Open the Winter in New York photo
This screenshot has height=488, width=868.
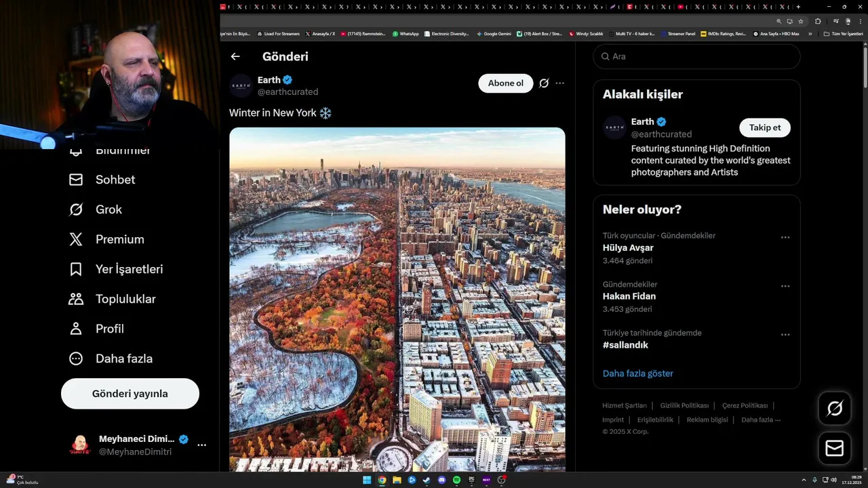(x=397, y=299)
